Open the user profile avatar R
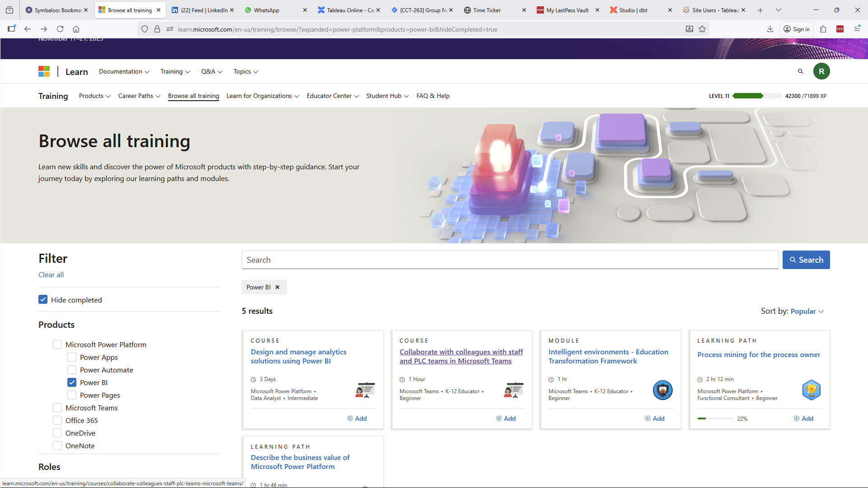 pyautogui.click(x=821, y=71)
